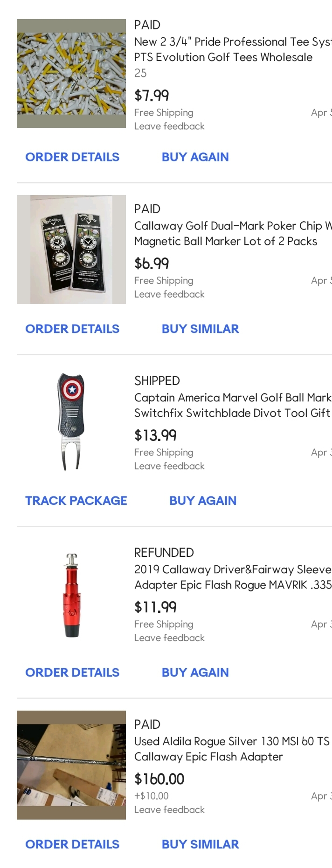The width and height of the screenshot is (332, 868).
Task: Leave feedback on the refunded sleeve adapter
Action: tap(169, 638)
